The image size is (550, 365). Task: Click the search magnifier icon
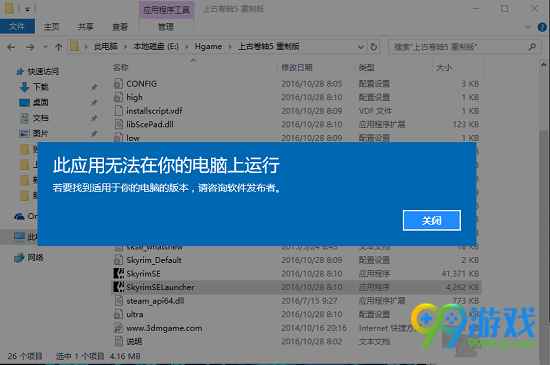coord(532,46)
